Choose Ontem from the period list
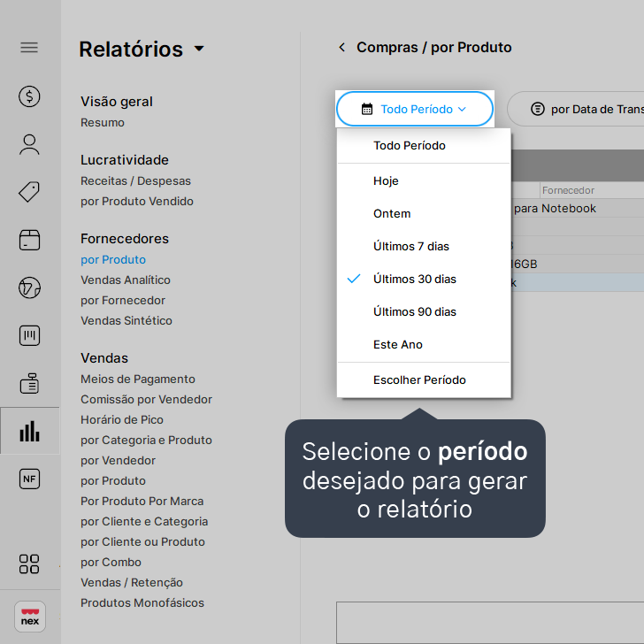Image resolution: width=644 pixels, height=644 pixels. click(x=424, y=213)
